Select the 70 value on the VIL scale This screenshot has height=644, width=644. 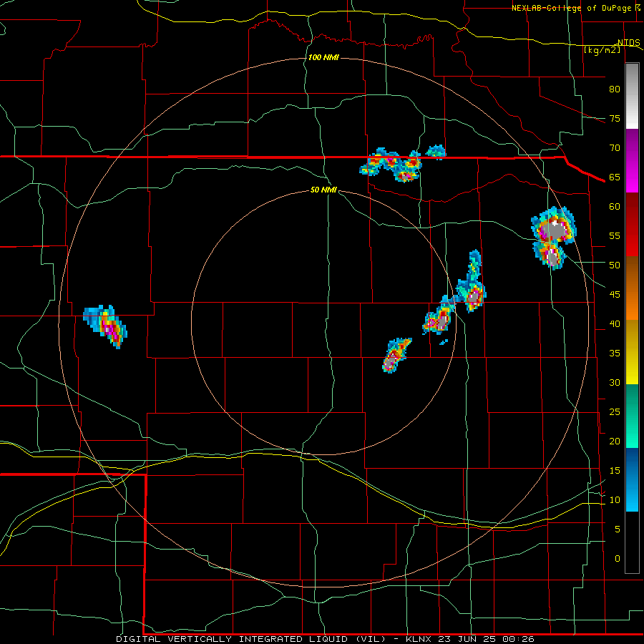point(615,148)
